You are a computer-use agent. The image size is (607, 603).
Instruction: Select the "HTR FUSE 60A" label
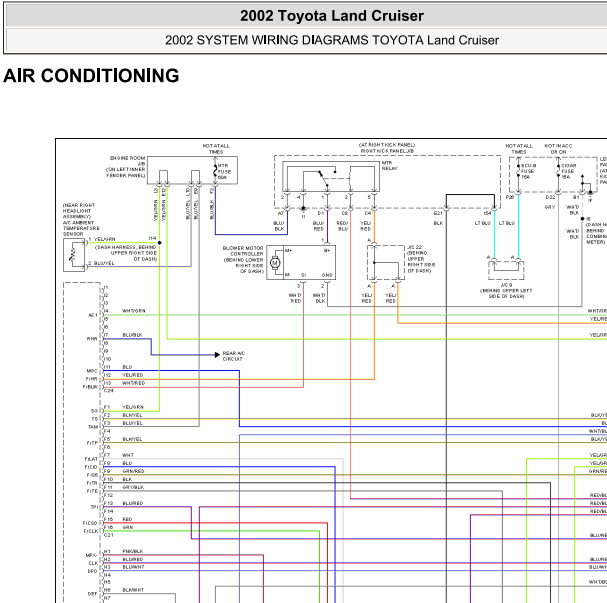click(225, 171)
